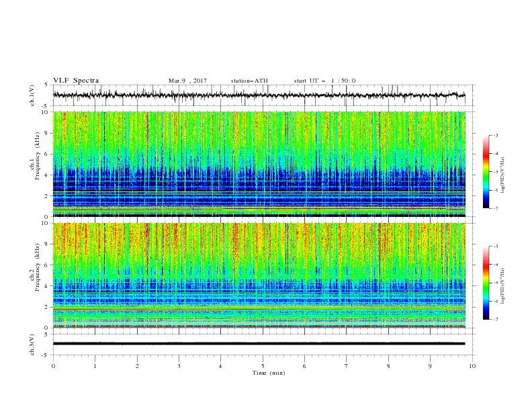532x411 pixels.
Task: Click the upper colorbar's log(PSD) label
Action: click(503, 175)
